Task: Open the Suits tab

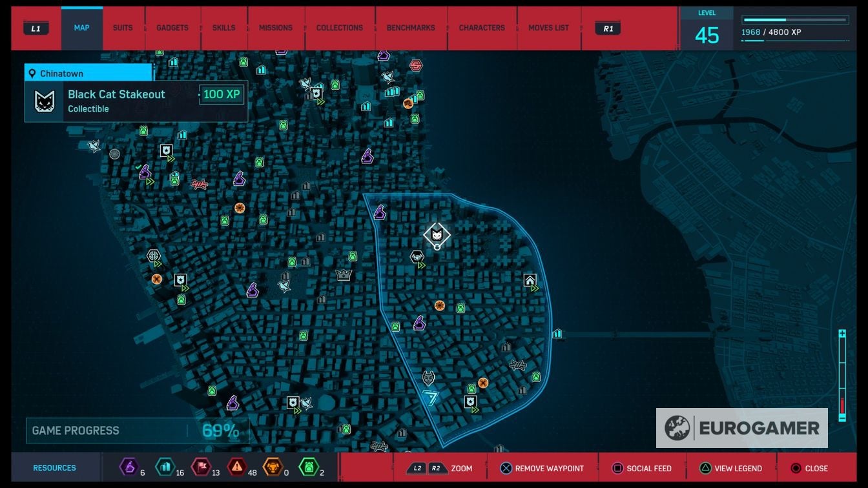Action: coord(123,28)
